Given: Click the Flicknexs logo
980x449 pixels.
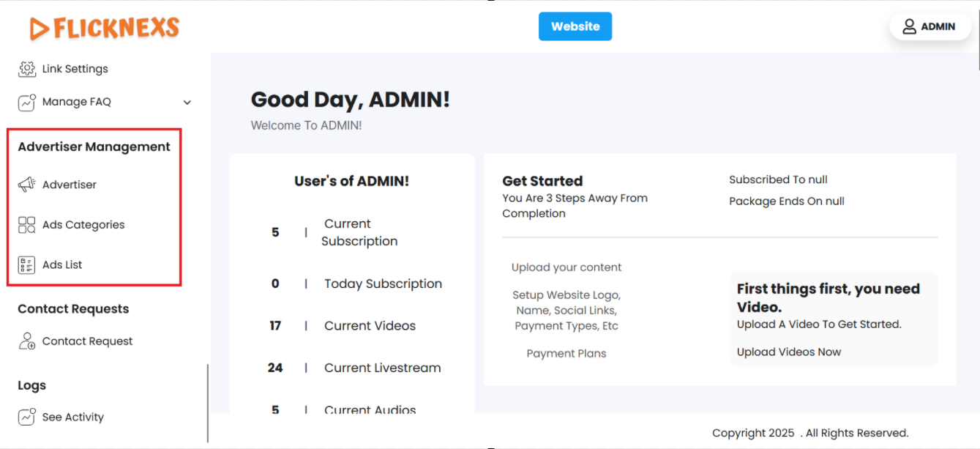Looking at the screenshot, I should (x=105, y=28).
